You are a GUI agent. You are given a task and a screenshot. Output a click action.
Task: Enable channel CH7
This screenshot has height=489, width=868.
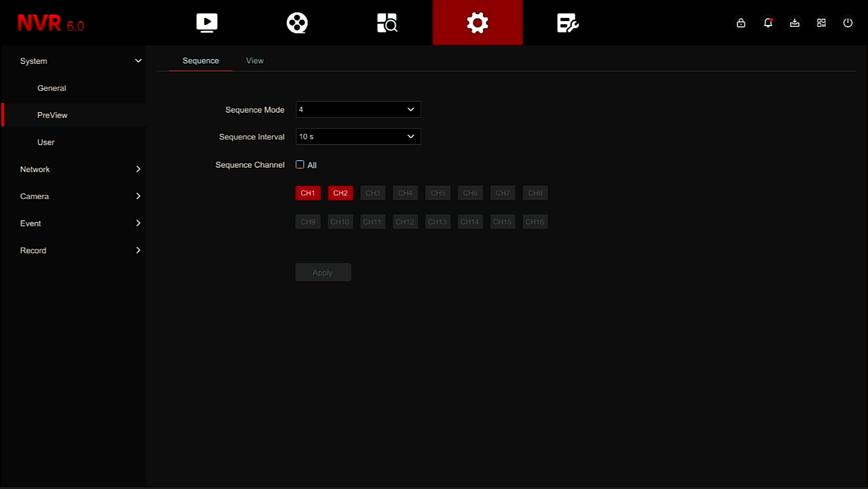[x=502, y=193]
